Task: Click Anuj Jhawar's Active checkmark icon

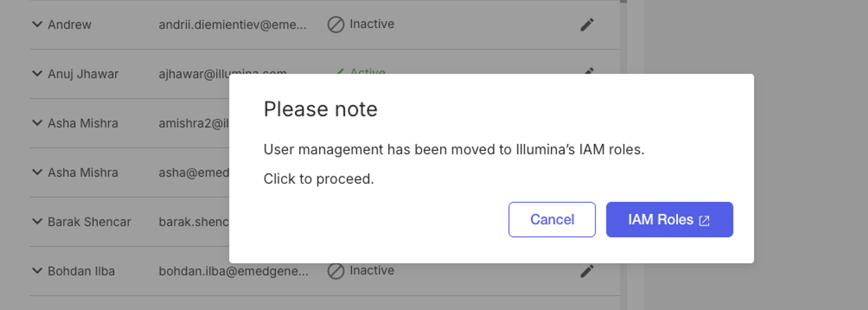Action: click(339, 71)
